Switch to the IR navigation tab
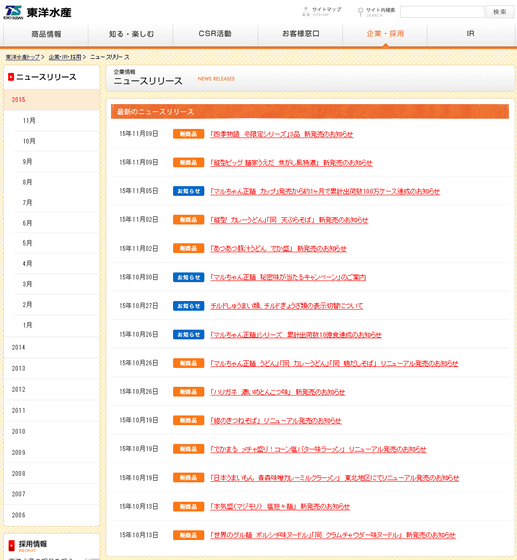Viewport: 517px width, 560px height. (471, 34)
